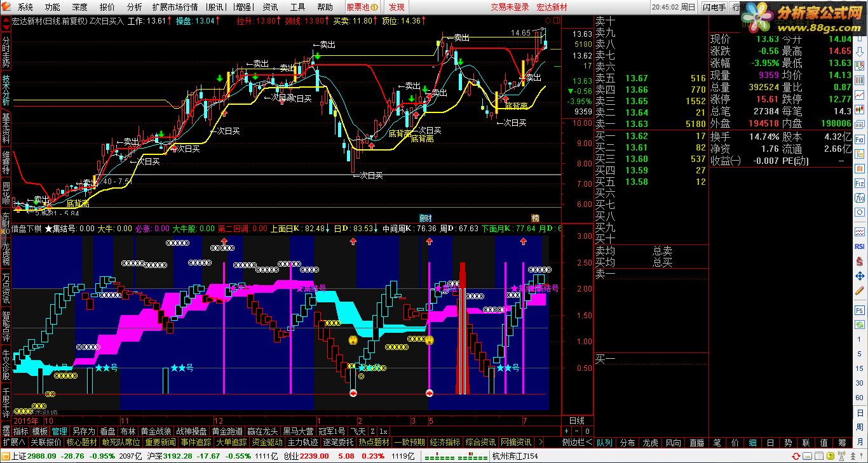
Task: Open the 资金驱动 tab
Action: pos(267,442)
